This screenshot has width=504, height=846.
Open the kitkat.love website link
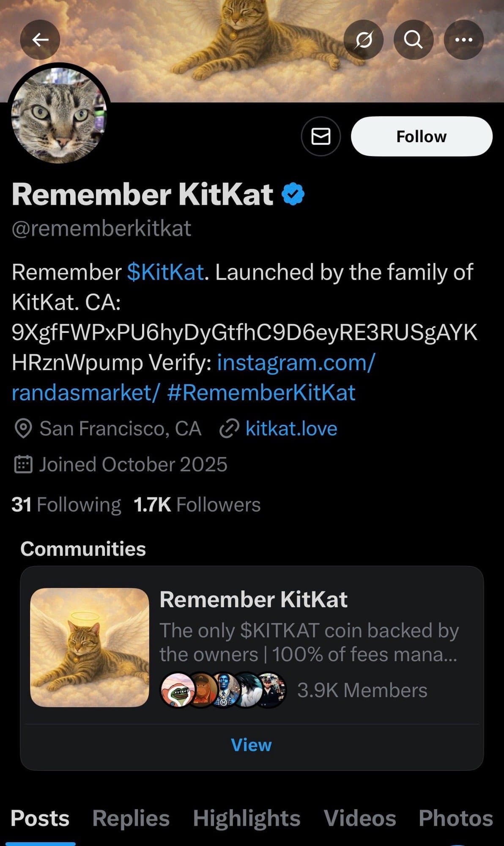(x=290, y=428)
